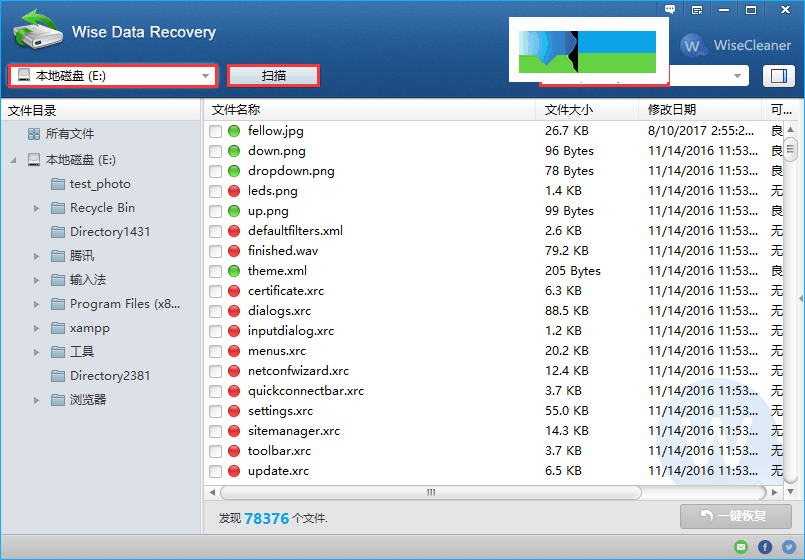This screenshot has width=805, height=560.
Task: Check the toolbar.xrc checkbox
Action: click(x=216, y=452)
